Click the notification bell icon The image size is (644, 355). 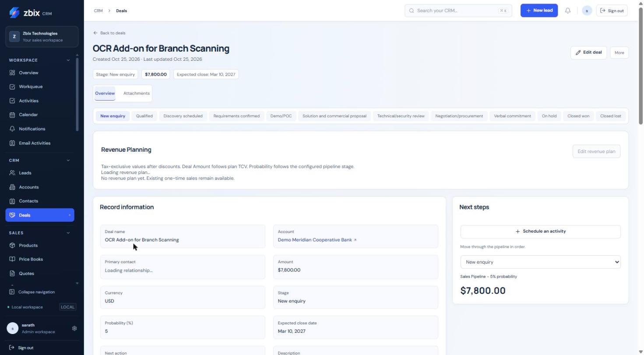point(568,10)
